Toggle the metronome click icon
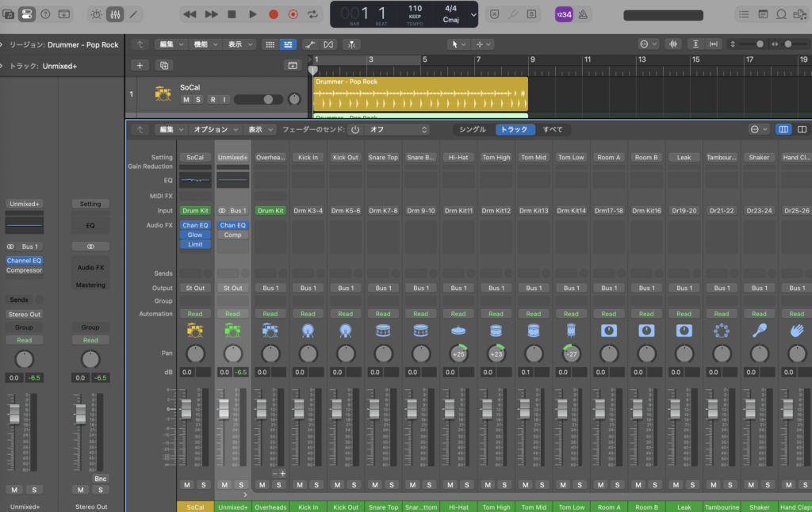This screenshot has width=812, height=512. pos(583,14)
